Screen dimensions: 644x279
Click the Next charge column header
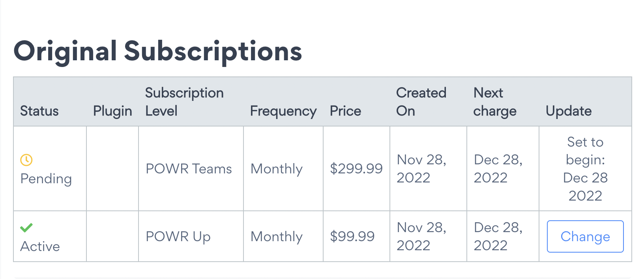[x=495, y=102]
